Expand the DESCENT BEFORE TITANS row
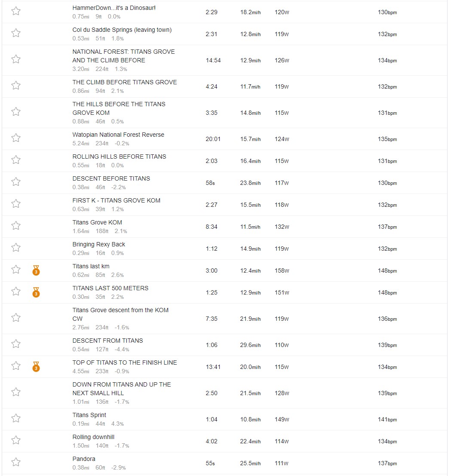The height and width of the screenshot is (476, 451). pyautogui.click(x=224, y=183)
